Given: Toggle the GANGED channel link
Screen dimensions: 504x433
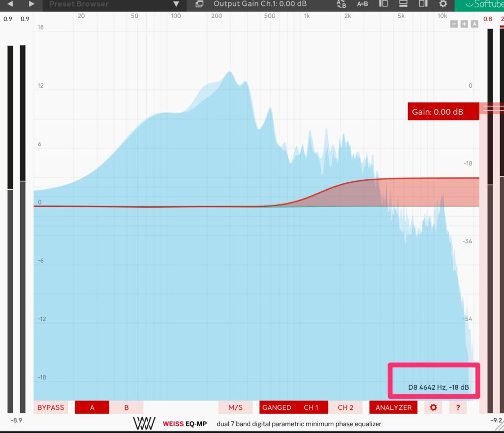Looking at the screenshot, I should coord(276,407).
